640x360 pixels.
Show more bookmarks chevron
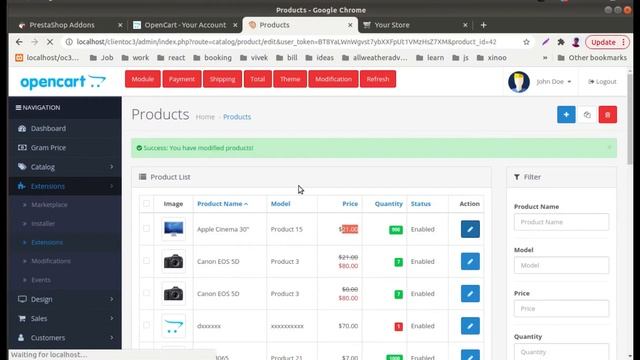click(x=545, y=58)
